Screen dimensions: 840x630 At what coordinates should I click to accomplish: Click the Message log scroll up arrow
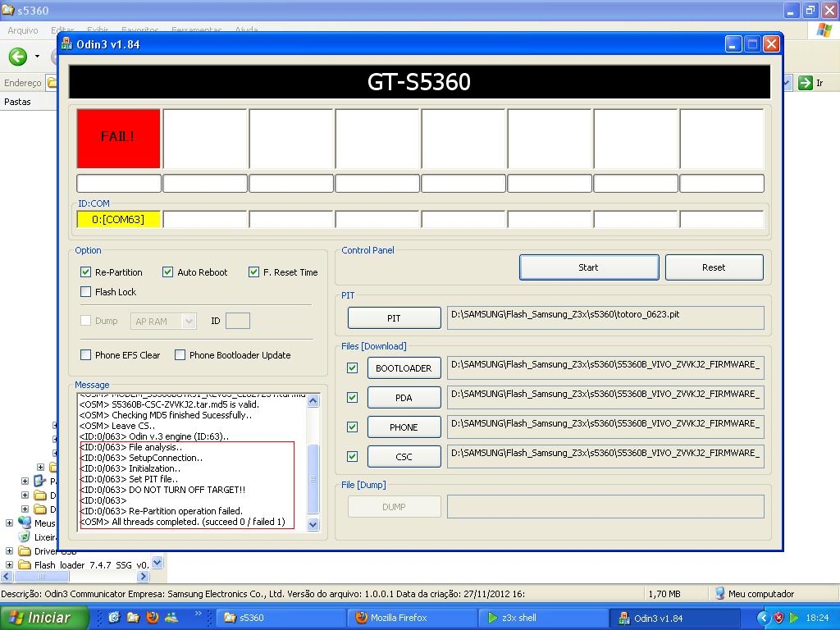click(x=313, y=400)
